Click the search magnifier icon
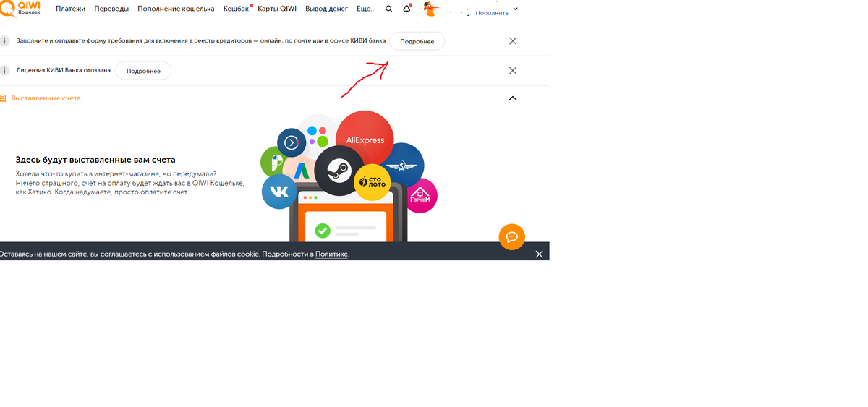 389,9
